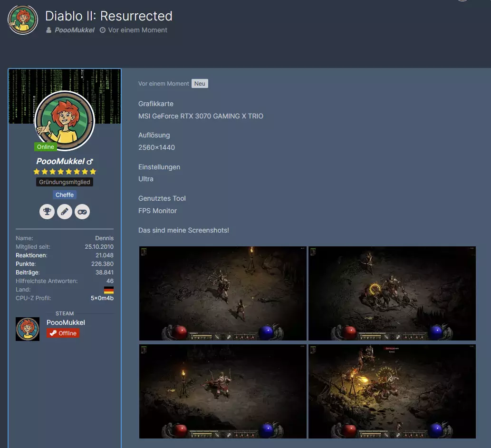Viewport: 491px width, 448px height.
Task: Click the Gründungsmitglied badge
Action: (x=65, y=182)
